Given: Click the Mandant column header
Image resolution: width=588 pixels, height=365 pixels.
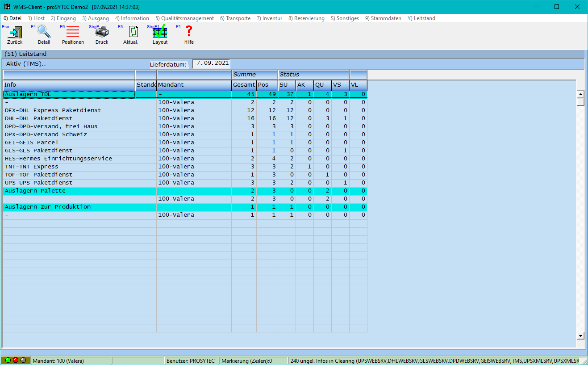Looking at the screenshot, I should pyautogui.click(x=194, y=85).
